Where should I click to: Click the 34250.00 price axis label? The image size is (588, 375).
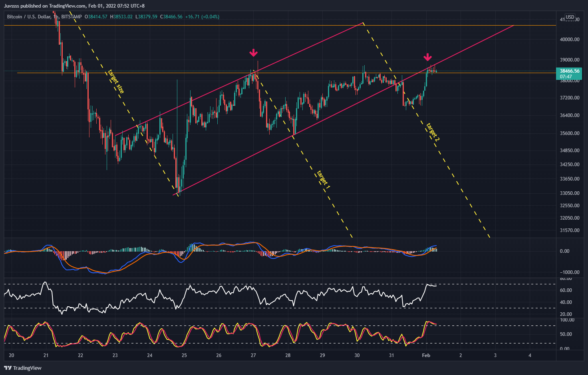point(570,165)
